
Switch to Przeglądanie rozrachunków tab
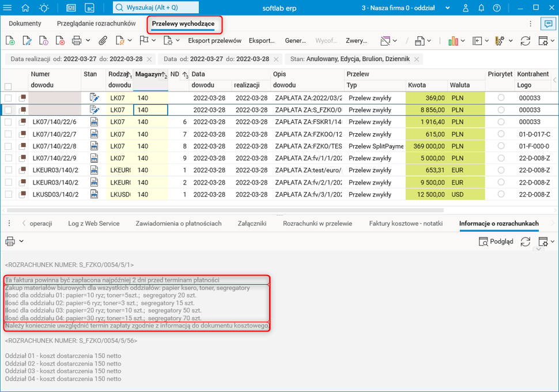tap(96, 24)
